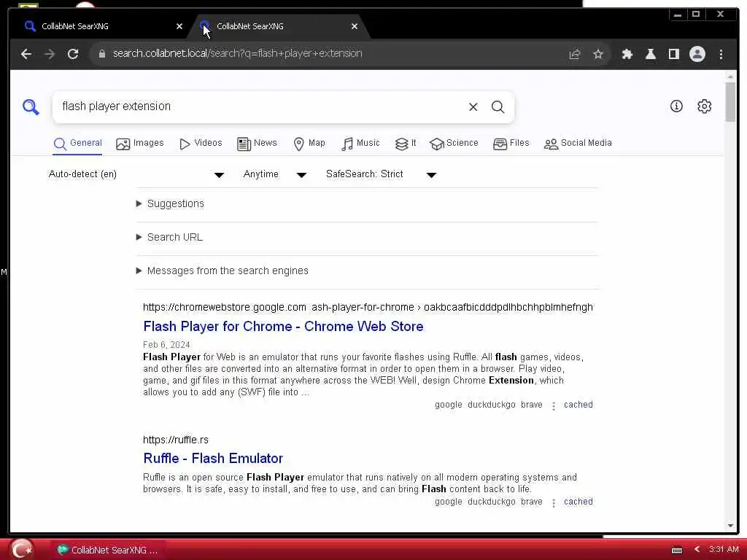The width and height of the screenshot is (747, 560).
Task: Open cached version of Flash Player result
Action: [578, 405]
